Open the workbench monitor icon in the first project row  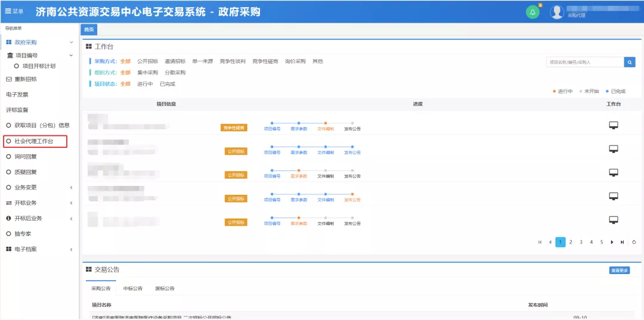pos(613,125)
